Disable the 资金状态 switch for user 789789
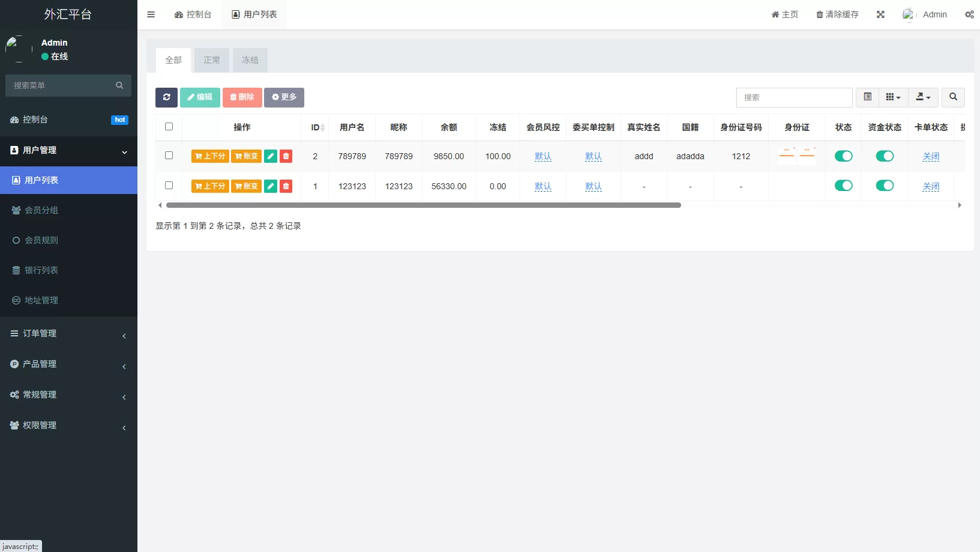Image resolution: width=980 pixels, height=552 pixels. coord(885,156)
